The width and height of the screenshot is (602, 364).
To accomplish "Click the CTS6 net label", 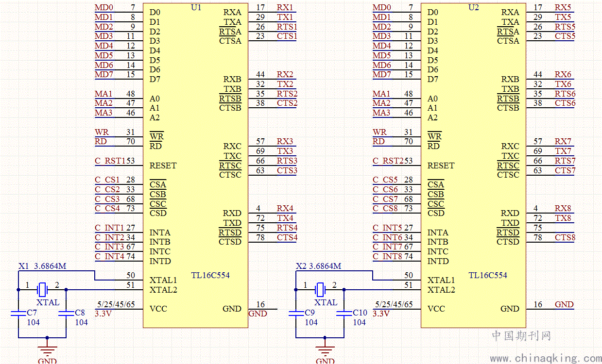I will (565, 103).
